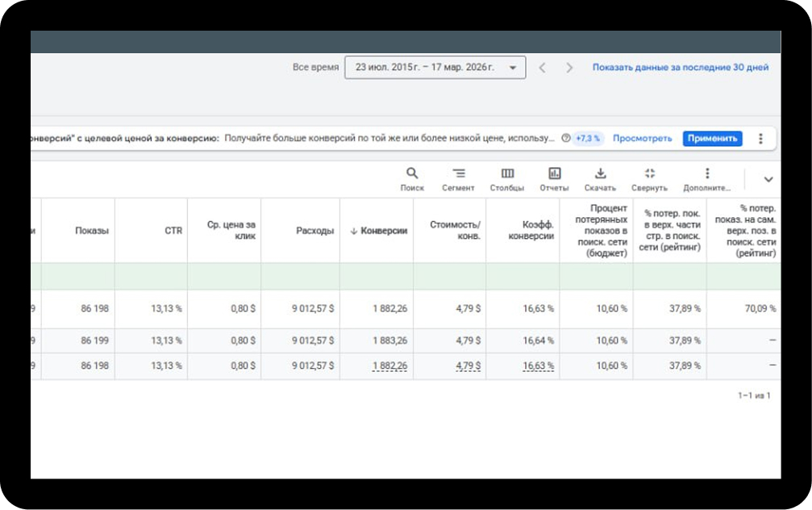
Task: Download the table with Скачать
Action: pos(600,173)
